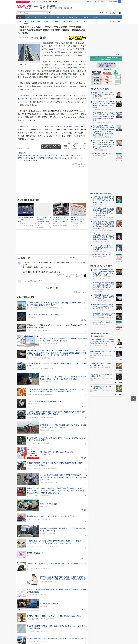Open the ライブ navigation tab
The image size is (138, 644).
37,17
